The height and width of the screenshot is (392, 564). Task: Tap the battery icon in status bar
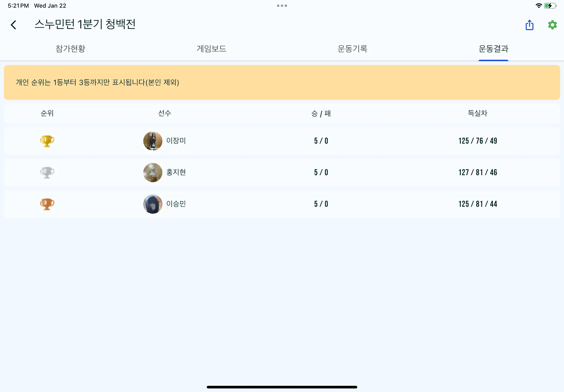tap(550, 6)
